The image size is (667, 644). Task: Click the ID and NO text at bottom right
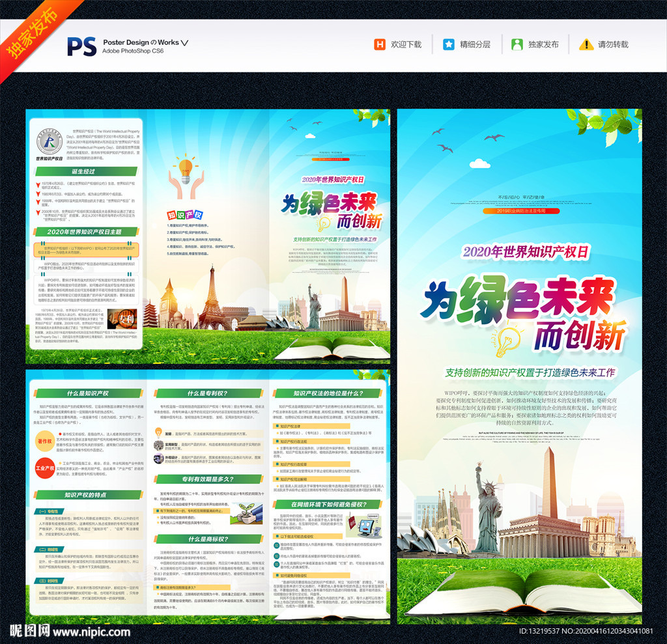[586, 631]
